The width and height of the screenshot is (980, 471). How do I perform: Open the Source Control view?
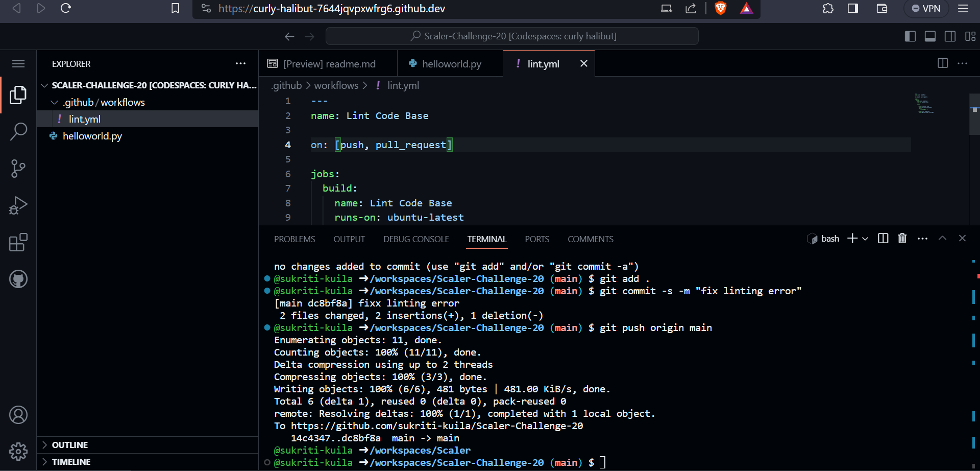click(18, 168)
